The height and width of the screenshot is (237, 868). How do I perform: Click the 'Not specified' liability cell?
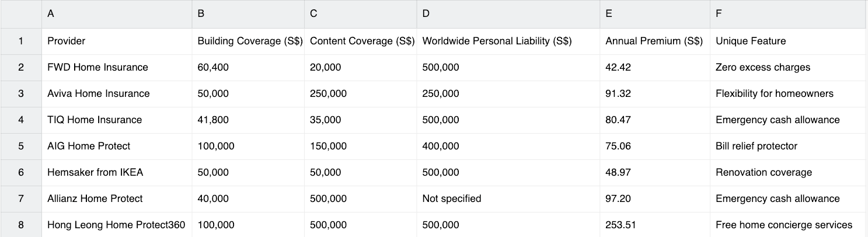[x=508, y=198]
